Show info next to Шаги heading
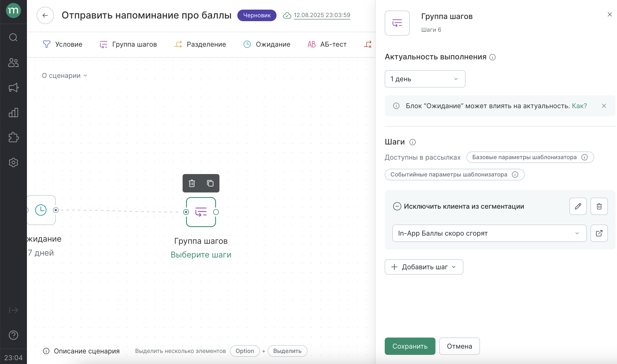This screenshot has width=617, height=364. pyautogui.click(x=412, y=142)
